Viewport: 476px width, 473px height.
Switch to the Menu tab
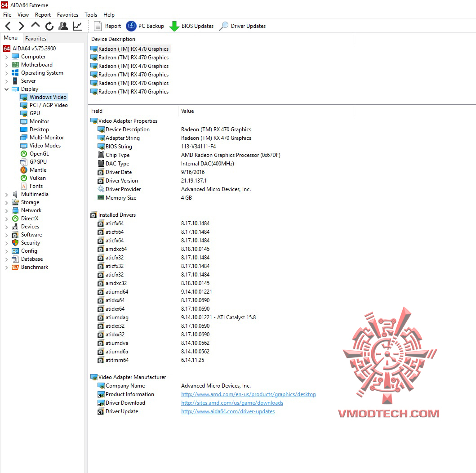[x=11, y=38]
